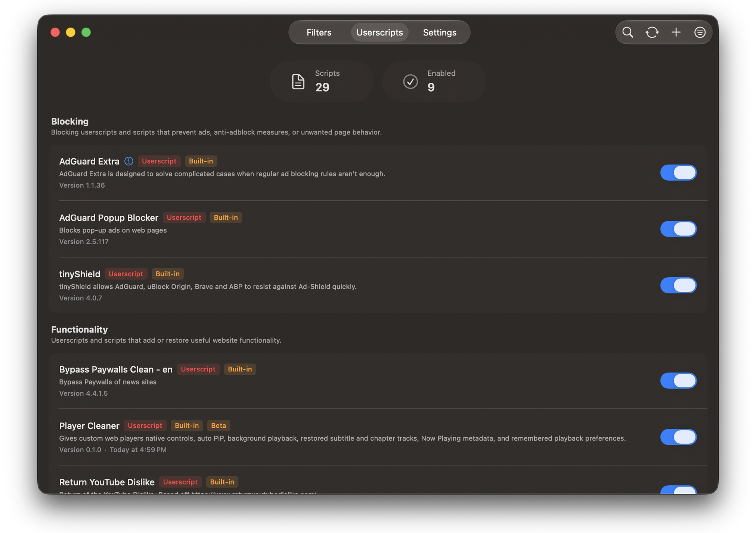Click the refresh/update scripts icon
This screenshot has height=533, width=756.
click(652, 32)
